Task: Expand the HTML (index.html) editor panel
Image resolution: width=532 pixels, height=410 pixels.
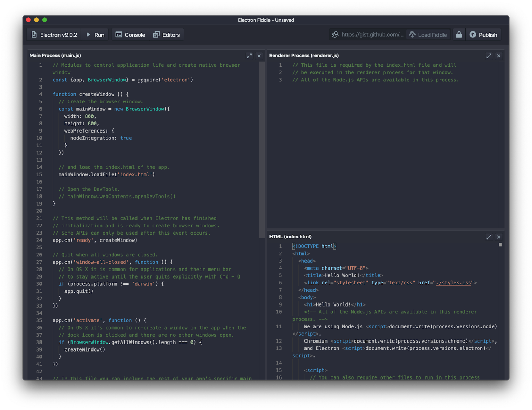Action: pos(489,237)
